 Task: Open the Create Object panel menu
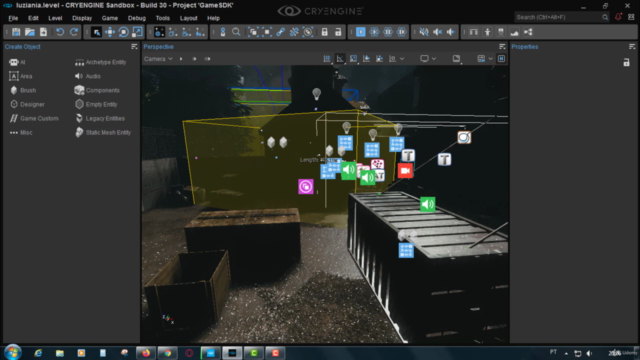click(134, 47)
